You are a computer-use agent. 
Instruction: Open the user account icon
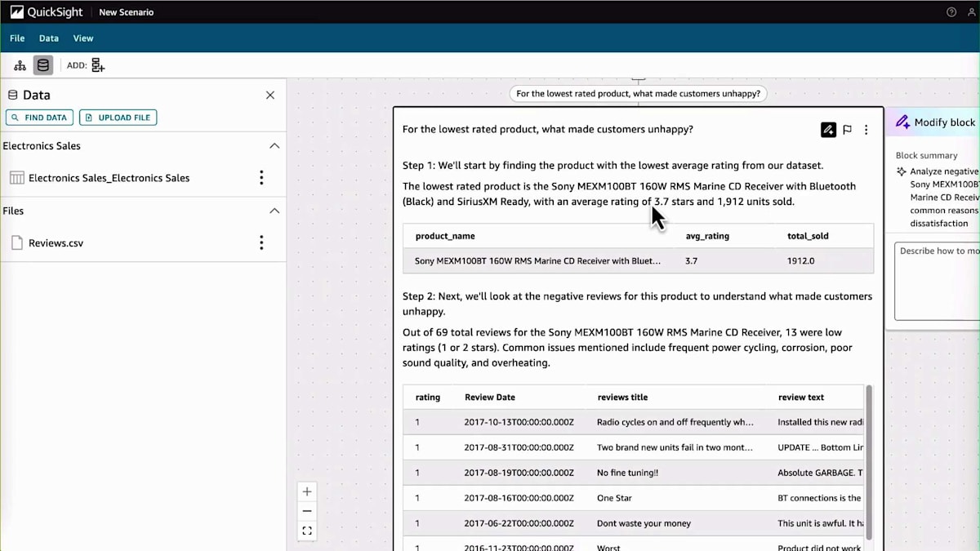click(x=972, y=12)
